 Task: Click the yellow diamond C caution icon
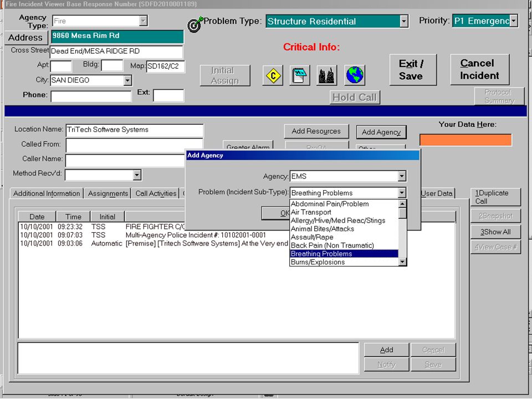[273, 75]
